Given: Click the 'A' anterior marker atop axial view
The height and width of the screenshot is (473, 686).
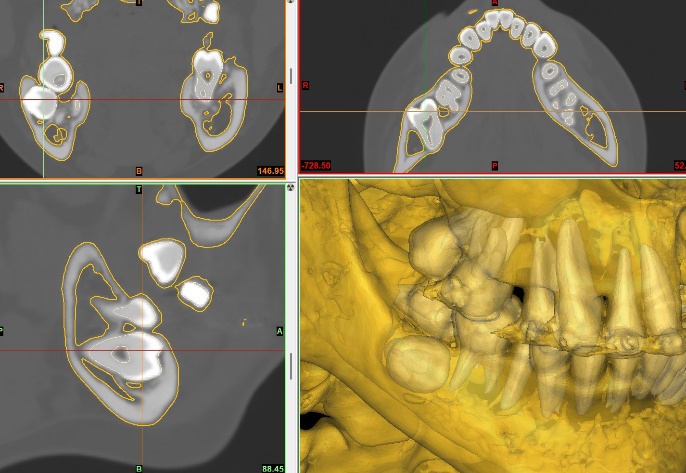Looking at the screenshot, I should (494, 4).
